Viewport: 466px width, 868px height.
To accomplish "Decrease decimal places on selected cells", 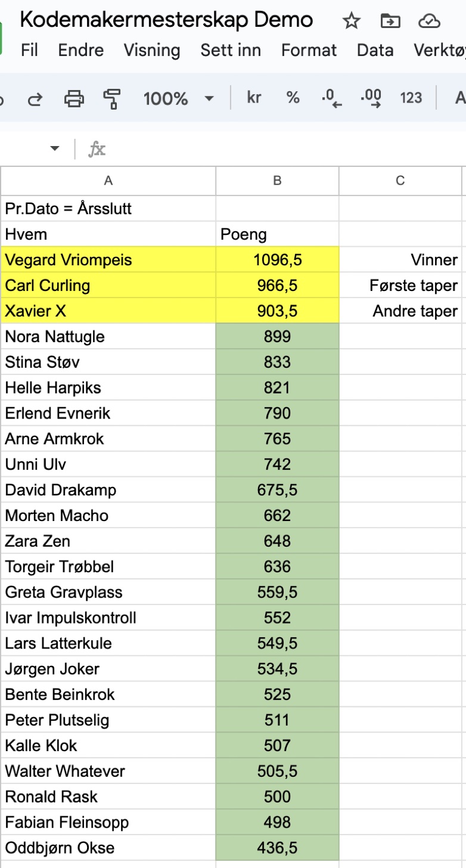I will tap(330, 97).
